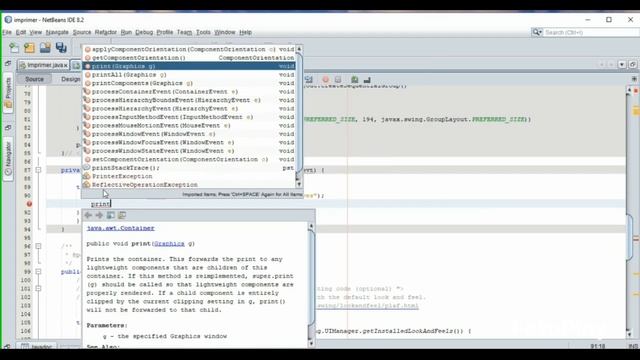Viewport: 640px width, 360px height.
Task: Select printComponents(Graphics g) completion item
Action: click(189, 83)
